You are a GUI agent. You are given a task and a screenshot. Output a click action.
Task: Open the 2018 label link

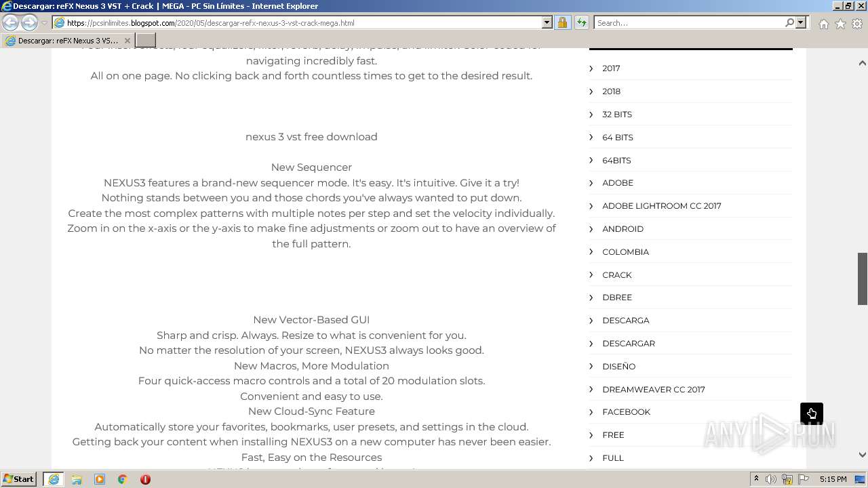click(611, 91)
